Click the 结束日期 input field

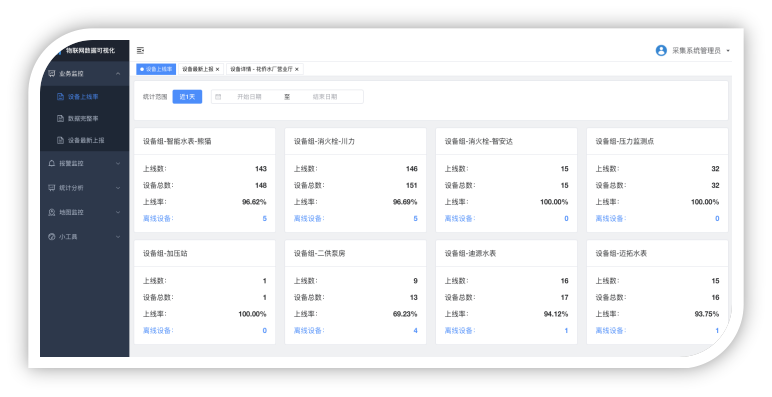tap(325, 97)
